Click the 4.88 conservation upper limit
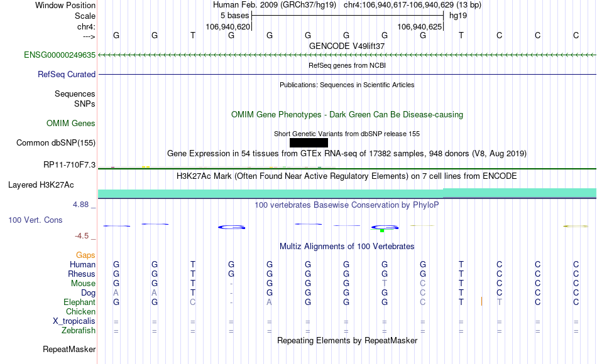597x364 pixels. [80, 205]
